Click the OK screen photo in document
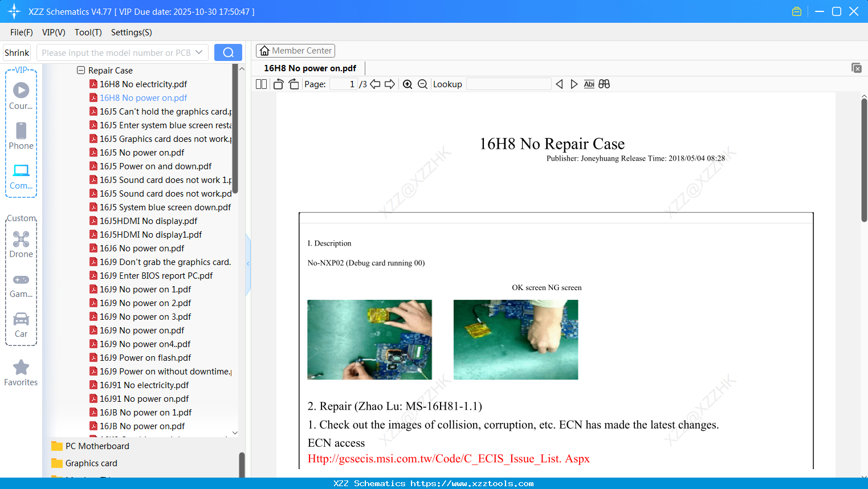 [x=369, y=340]
